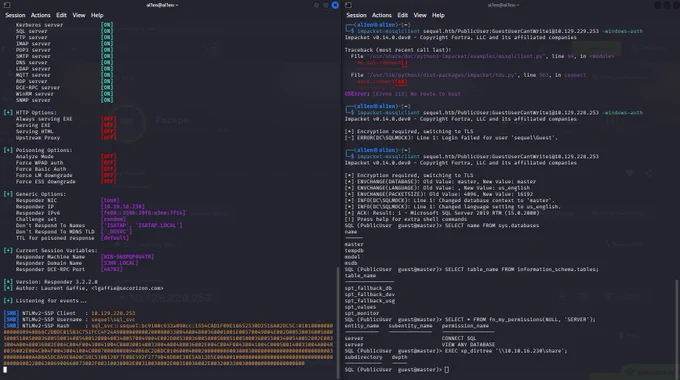Click right terminal window icon in title bar

pyautogui.click(x=348, y=5)
